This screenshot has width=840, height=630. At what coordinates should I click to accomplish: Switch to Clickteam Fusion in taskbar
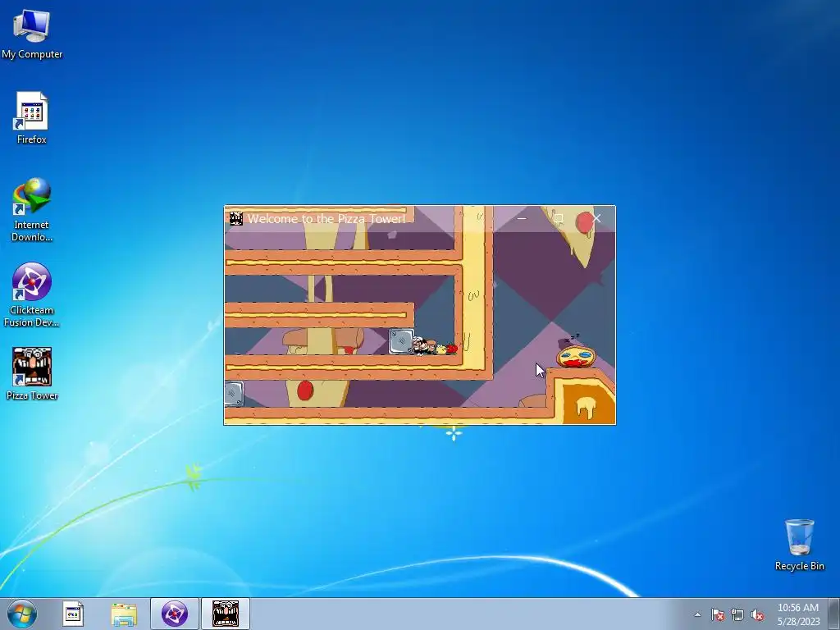175,614
